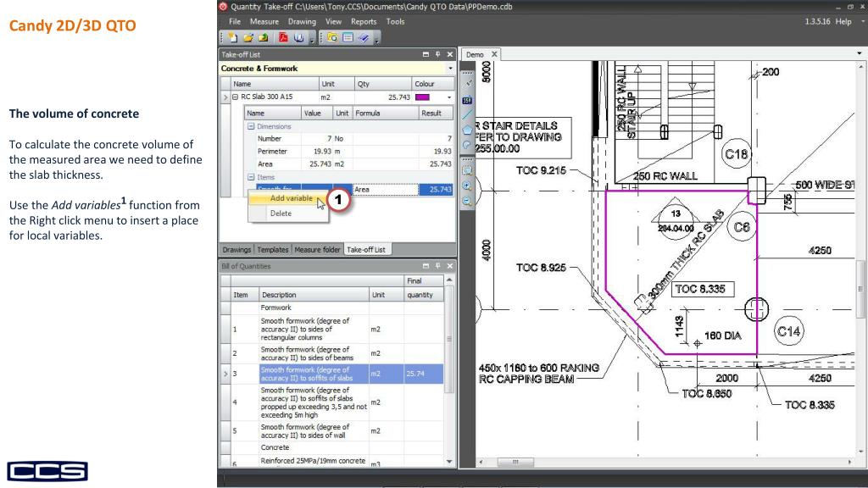The height and width of the screenshot is (488, 868).
Task: Click the list window toolbar icon
Action: (x=348, y=37)
